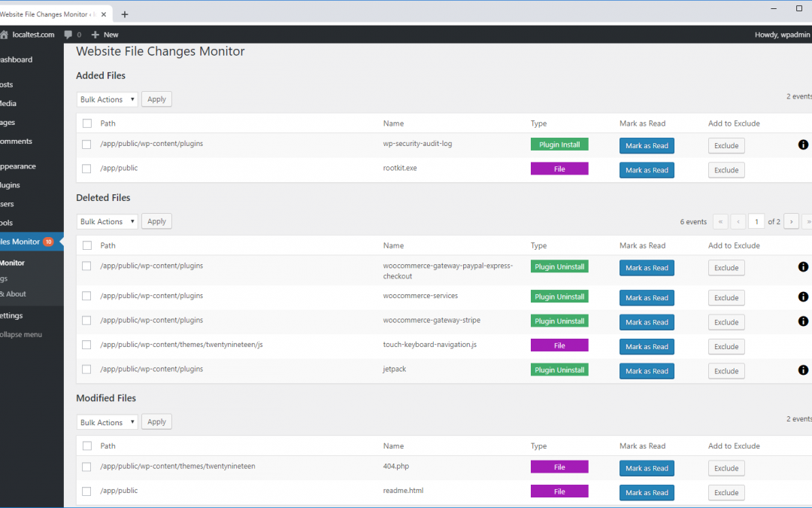Check the woocommerce-services row checkbox

pyautogui.click(x=86, y=296)
